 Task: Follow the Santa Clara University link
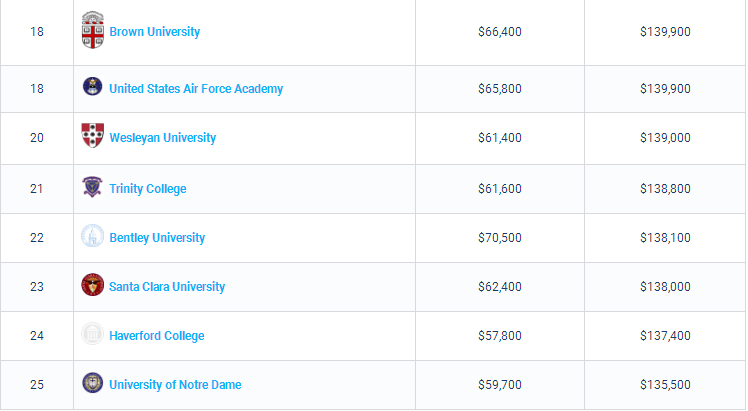[167, 287]
